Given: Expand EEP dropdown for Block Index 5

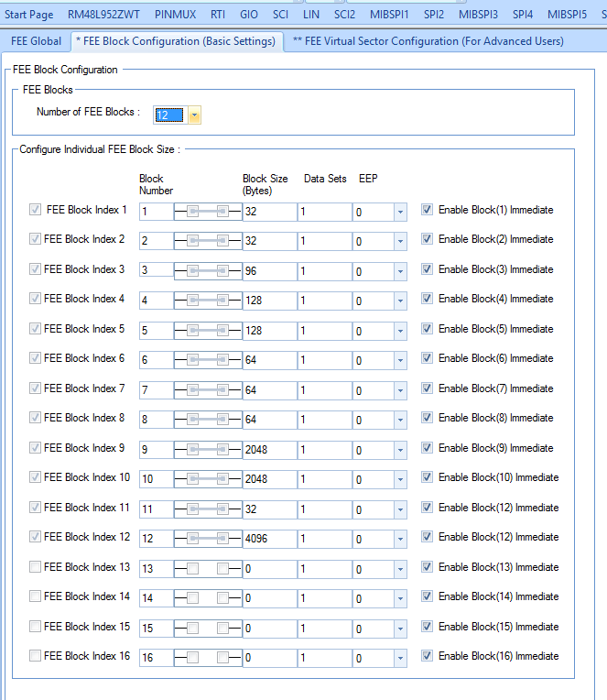Looking at the screenshot, I should 400,332.
